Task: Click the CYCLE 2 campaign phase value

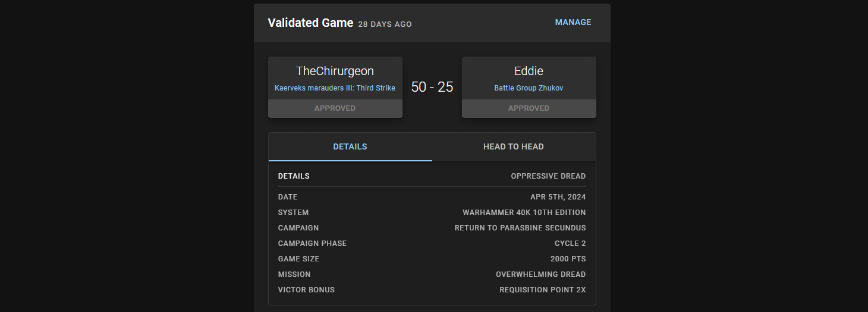Action: [x=570, y=244]
